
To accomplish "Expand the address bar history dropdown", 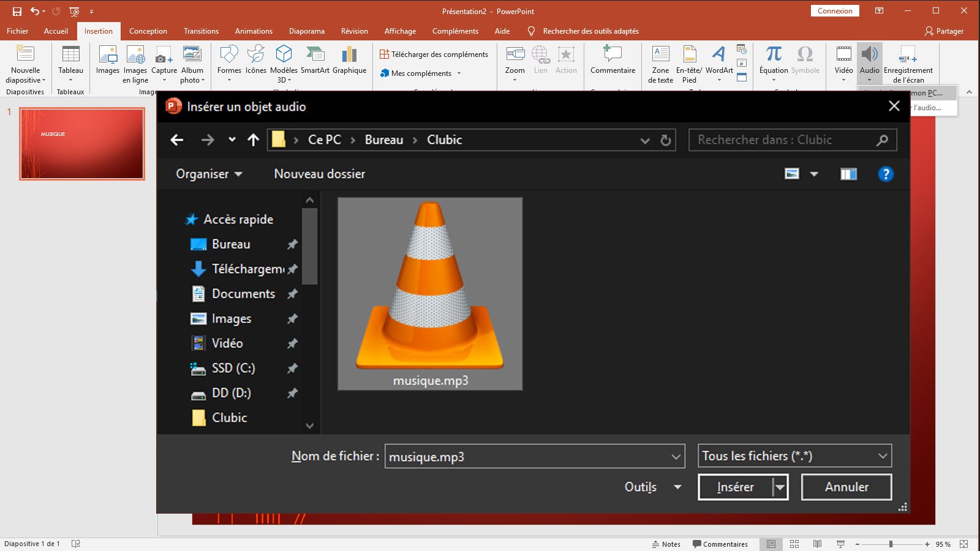I will [x=645, y=140].
